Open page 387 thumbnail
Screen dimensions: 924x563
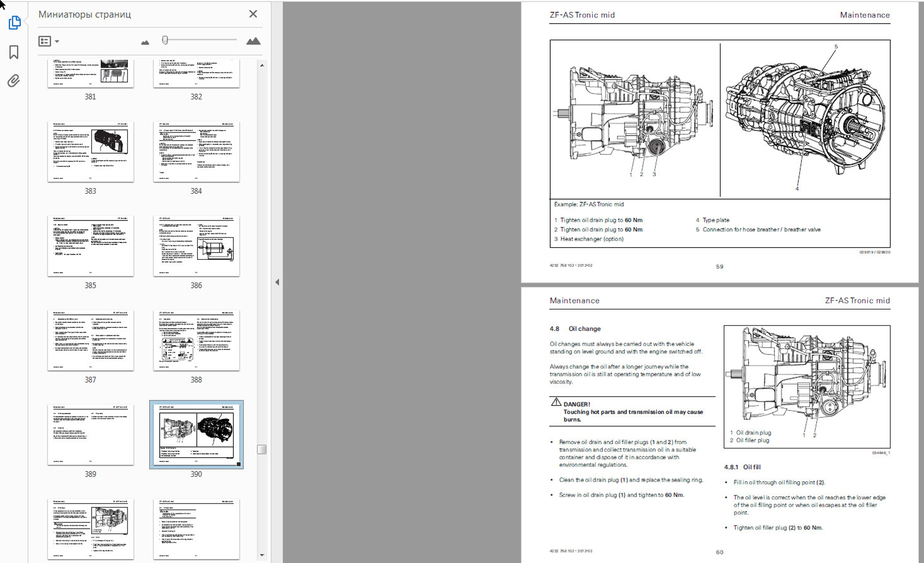click(x=90, y=341)
